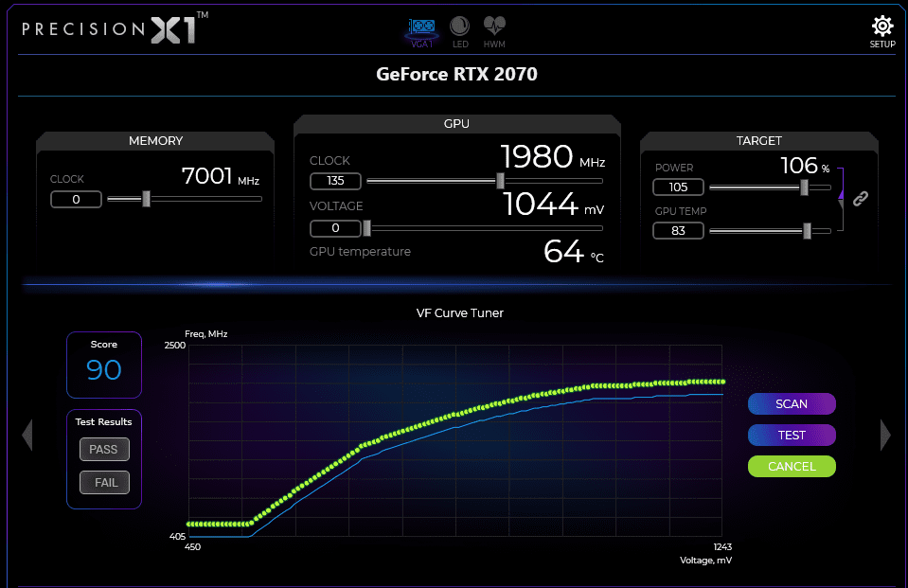
Task: Click the 1044 mV voltage reading
Action: click(553, 204)
